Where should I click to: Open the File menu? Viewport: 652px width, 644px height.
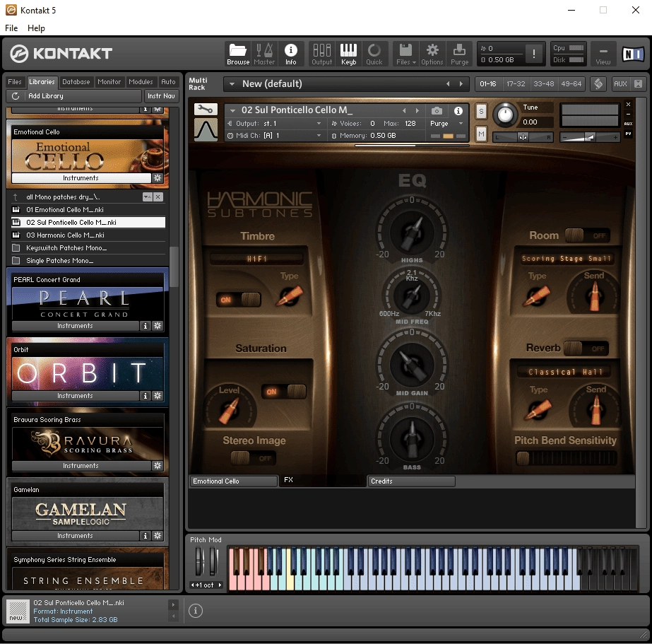pos(11,28)
